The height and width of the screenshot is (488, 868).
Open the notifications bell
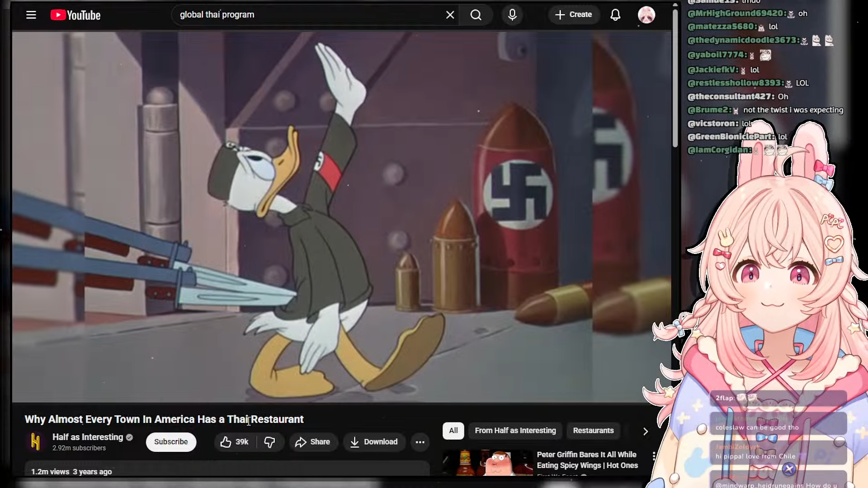(615, 15)
